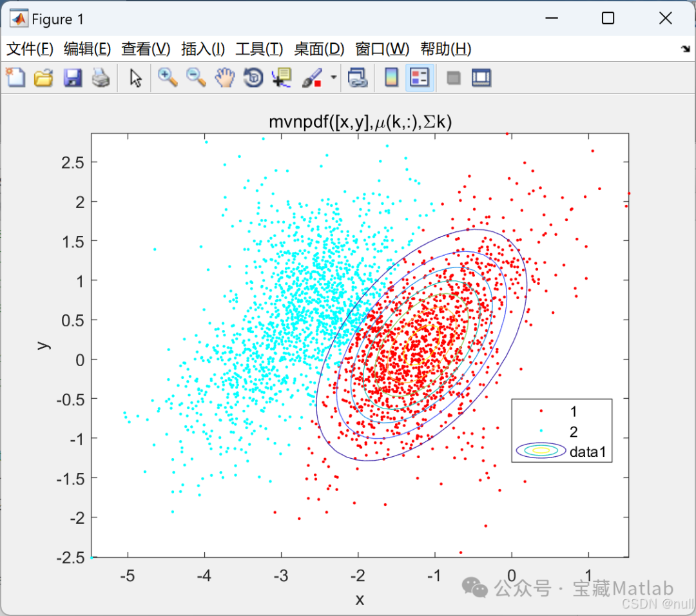Select the Edit Plot arrow tool

[x=135, y=78]
